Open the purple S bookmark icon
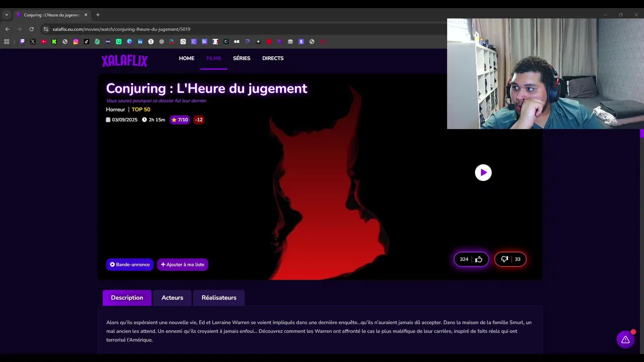Image resolution: width=644 pixels, height=362 pixels. [301, 42]
